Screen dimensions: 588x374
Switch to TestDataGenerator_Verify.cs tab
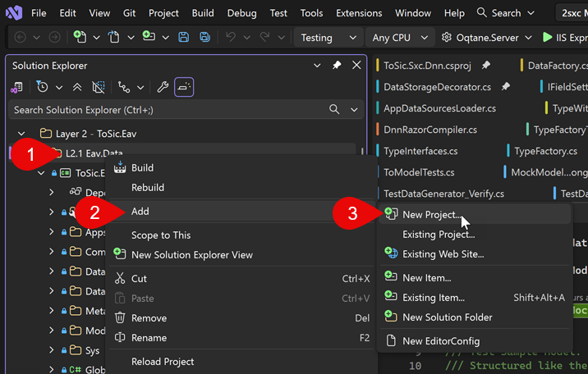click(444, 194)
